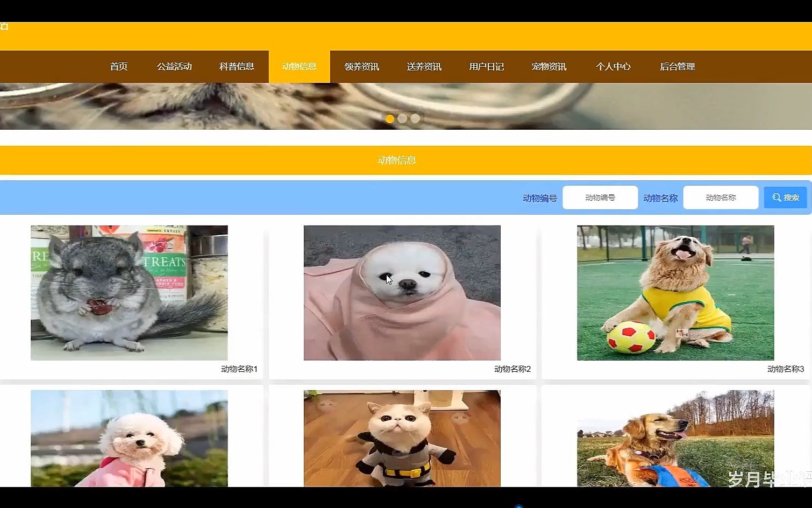
Task: Open 个人中心 in the navigation bar
Action: coord(613,67)
